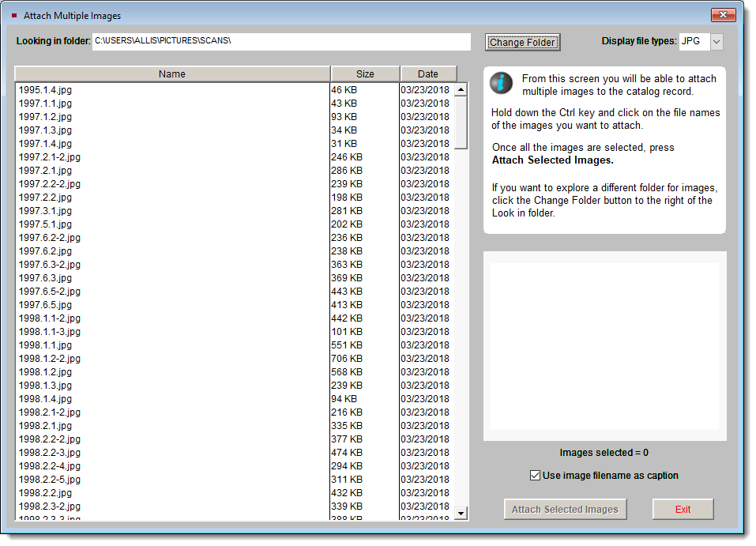Uncheck Use image filename as caption
This screenshot has width=756, height=546.
click(534, 476)
